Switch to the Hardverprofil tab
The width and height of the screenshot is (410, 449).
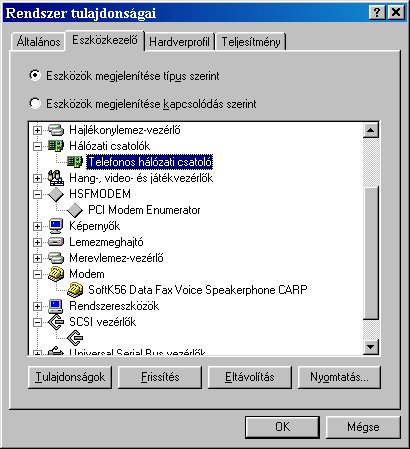tap(179, 42)
